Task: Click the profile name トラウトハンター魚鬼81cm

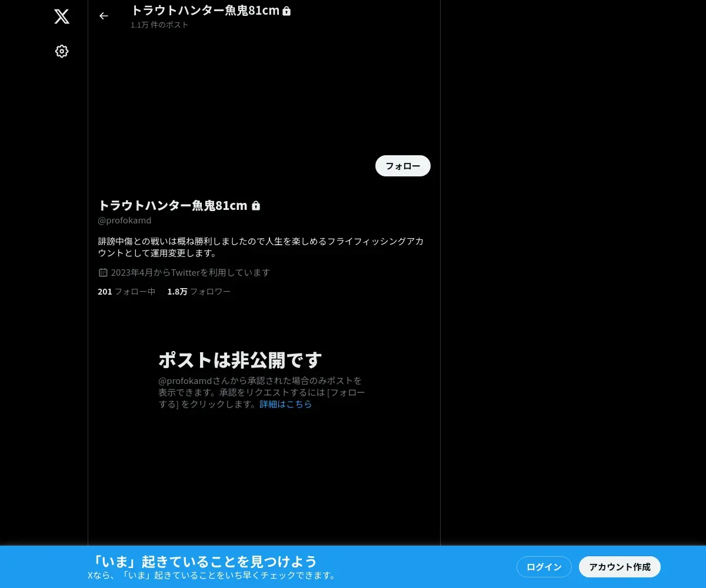Action: click(173, 205)
